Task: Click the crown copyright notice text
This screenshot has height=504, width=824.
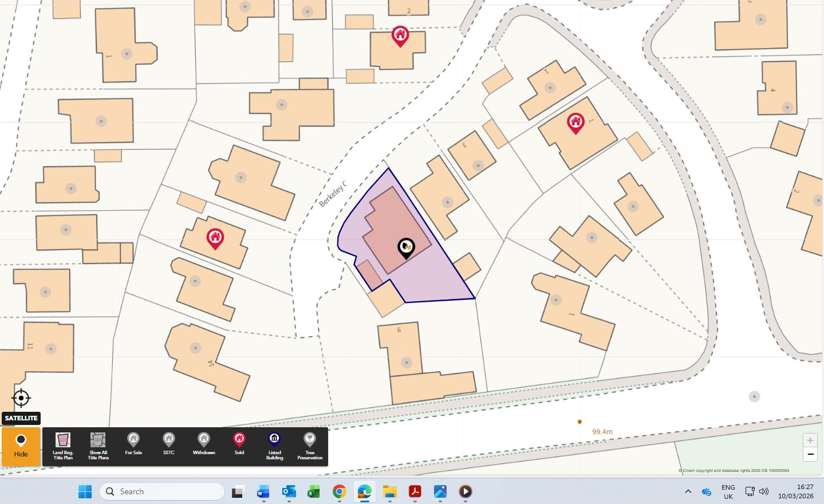Action: (734, 471)
